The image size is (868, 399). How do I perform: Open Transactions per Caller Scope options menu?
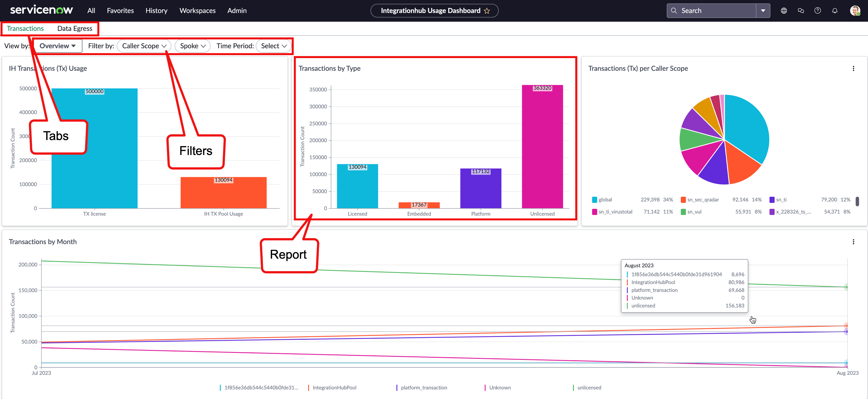pyautogui.click(x=854, y=68)
